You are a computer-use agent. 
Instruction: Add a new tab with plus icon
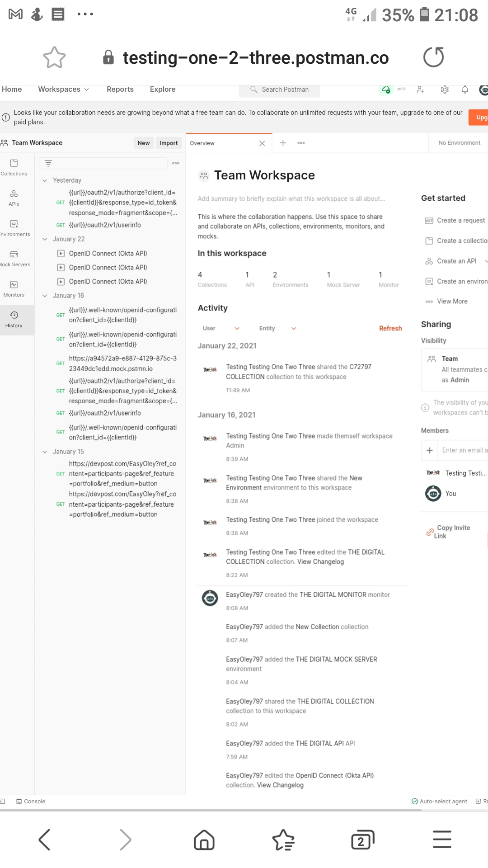pos(283,143)
